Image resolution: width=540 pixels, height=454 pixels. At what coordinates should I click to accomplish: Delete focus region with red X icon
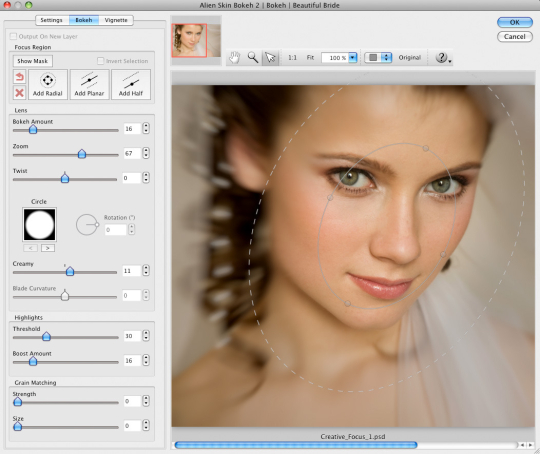pos(19,92)
